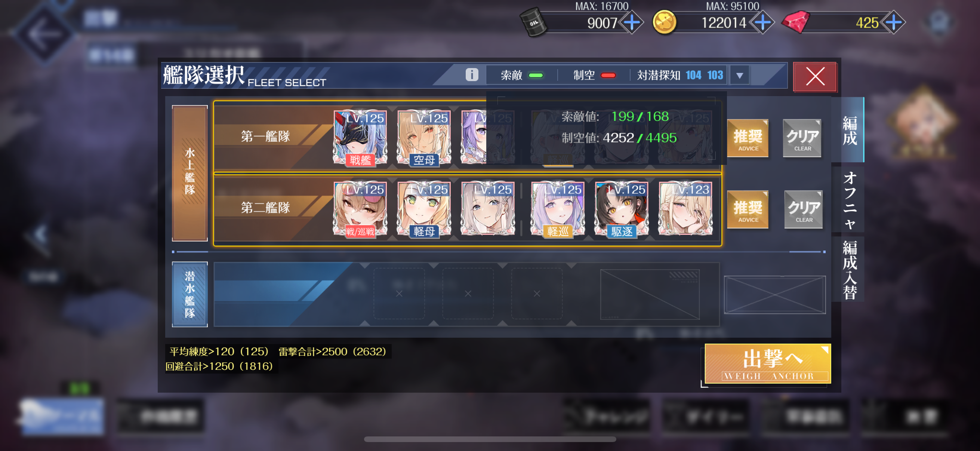Tap the back arrow at top left
980x451 pixels.
[x=44, y=34]
